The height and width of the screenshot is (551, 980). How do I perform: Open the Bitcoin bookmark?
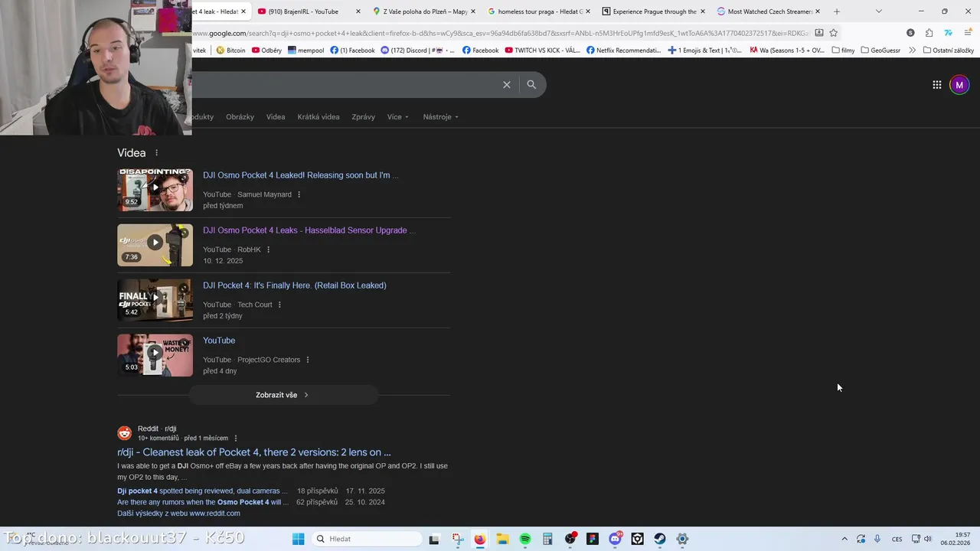(x=230, y=51)
